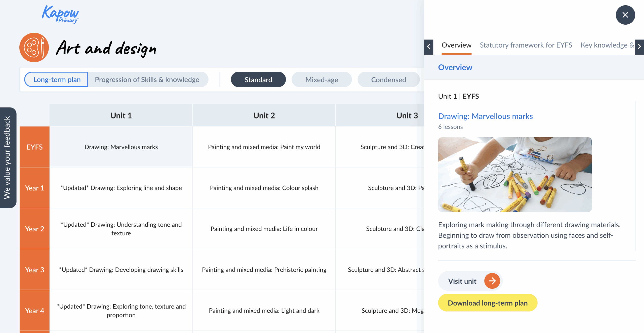Open the Key knowledge tab
The height and width of the screenshot is (333, 644).
pos(607,45)
